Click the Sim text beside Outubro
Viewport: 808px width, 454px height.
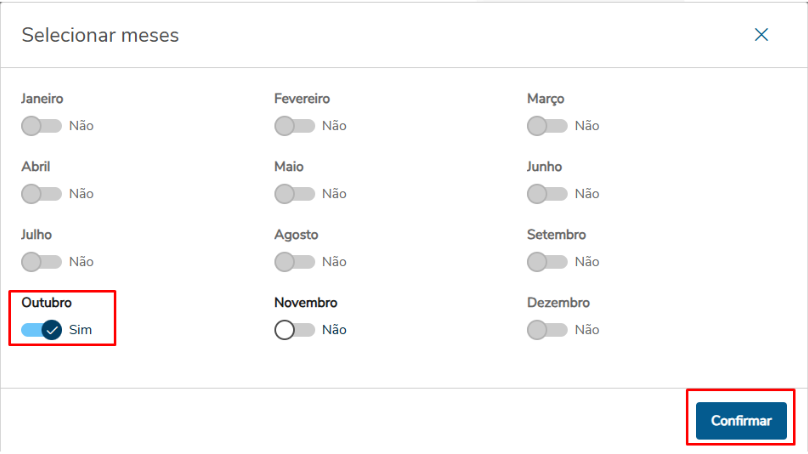80,330
